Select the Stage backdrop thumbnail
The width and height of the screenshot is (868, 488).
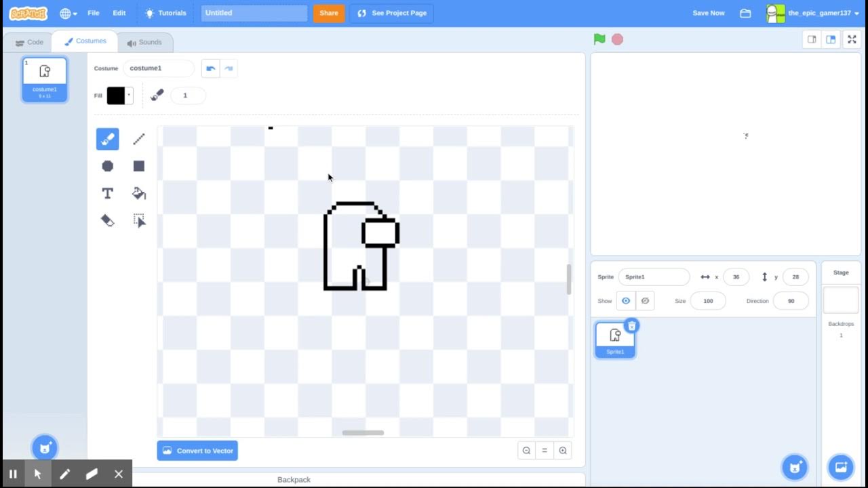(x=841, y=300)
